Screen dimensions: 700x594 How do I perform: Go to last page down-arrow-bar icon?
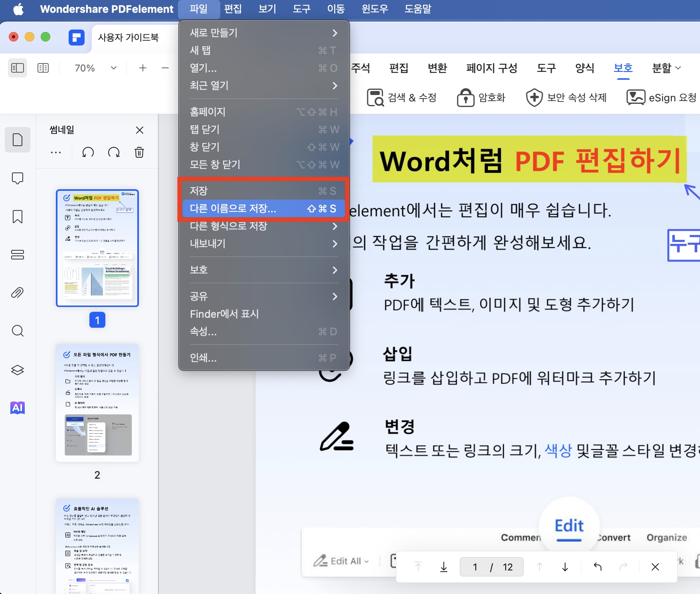click(444, 567)
